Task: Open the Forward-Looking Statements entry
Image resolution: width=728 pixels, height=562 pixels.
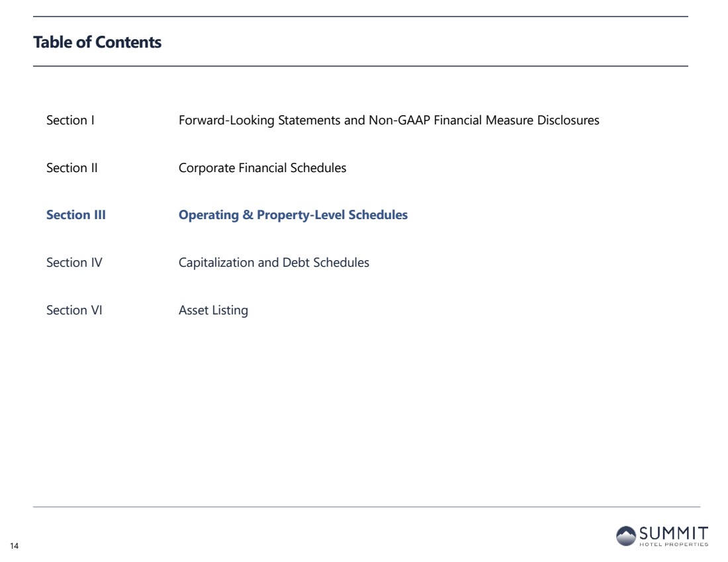Action: coord(388,120)
